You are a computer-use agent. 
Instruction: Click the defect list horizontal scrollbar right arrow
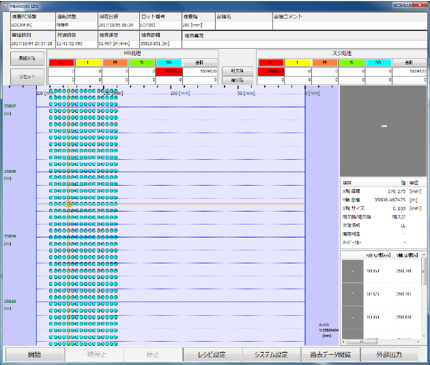tap(418, 342)
